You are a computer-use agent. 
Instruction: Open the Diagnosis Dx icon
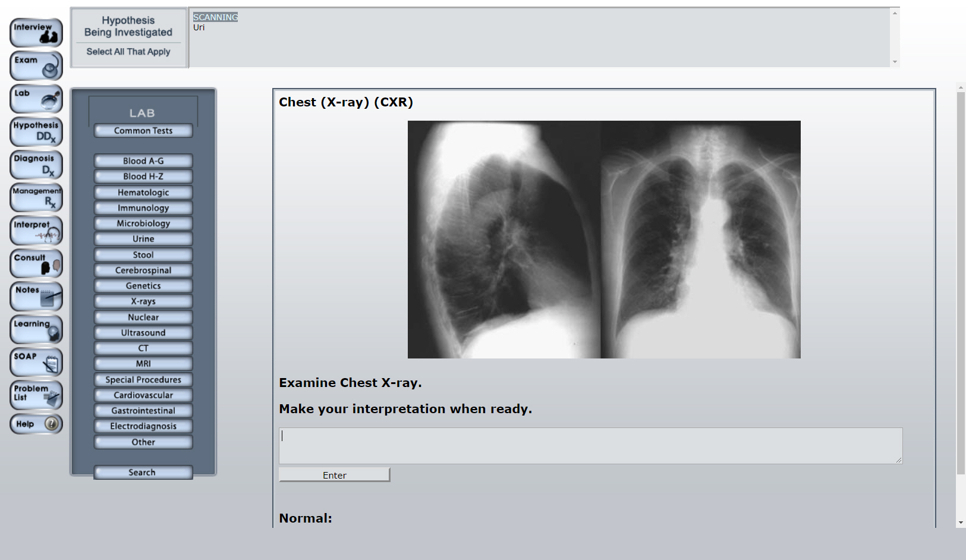36,165
